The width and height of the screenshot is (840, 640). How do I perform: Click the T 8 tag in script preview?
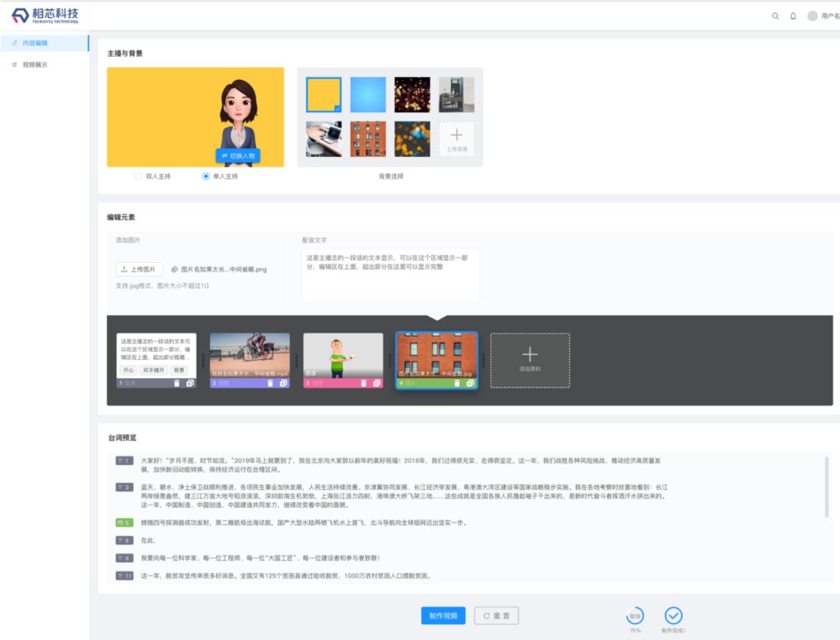tap(124, 558)
